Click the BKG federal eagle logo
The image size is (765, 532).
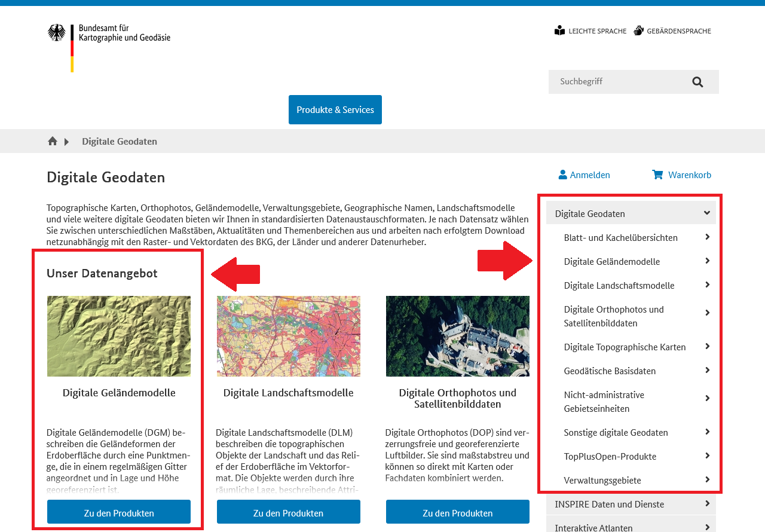pyautogui.click(x=57, y=33)
